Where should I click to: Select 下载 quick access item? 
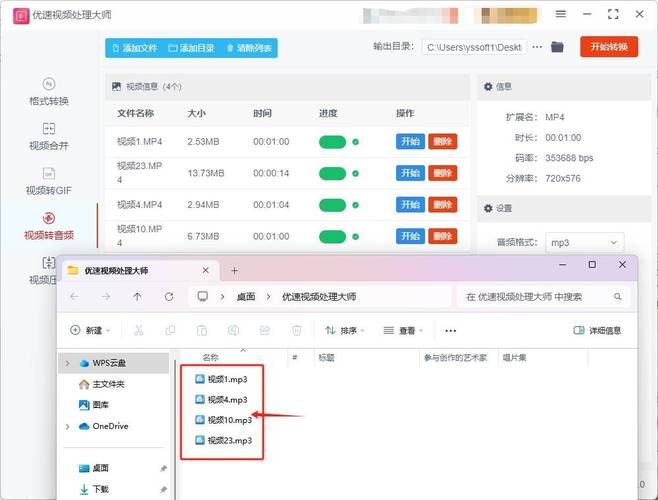tap(94, 489)
